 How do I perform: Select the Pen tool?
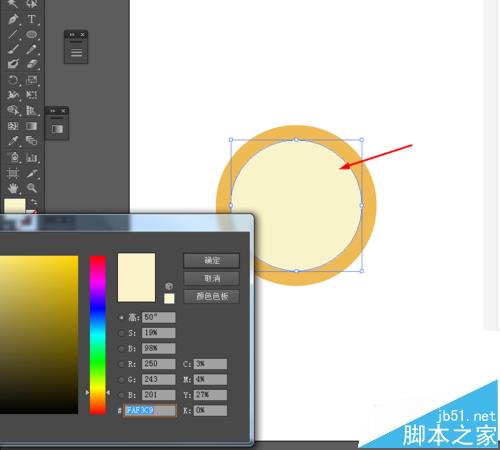pyautogui.click(x=13, y=19)
